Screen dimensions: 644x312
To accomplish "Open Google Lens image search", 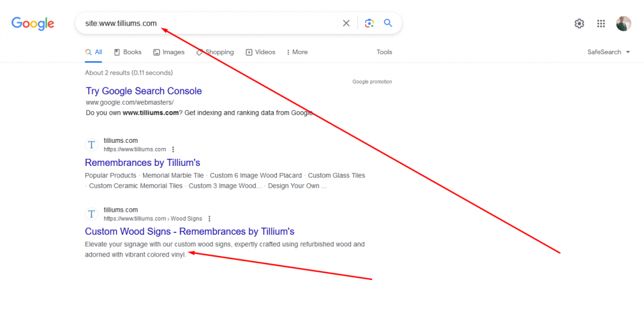I will [x=369, y=23].
